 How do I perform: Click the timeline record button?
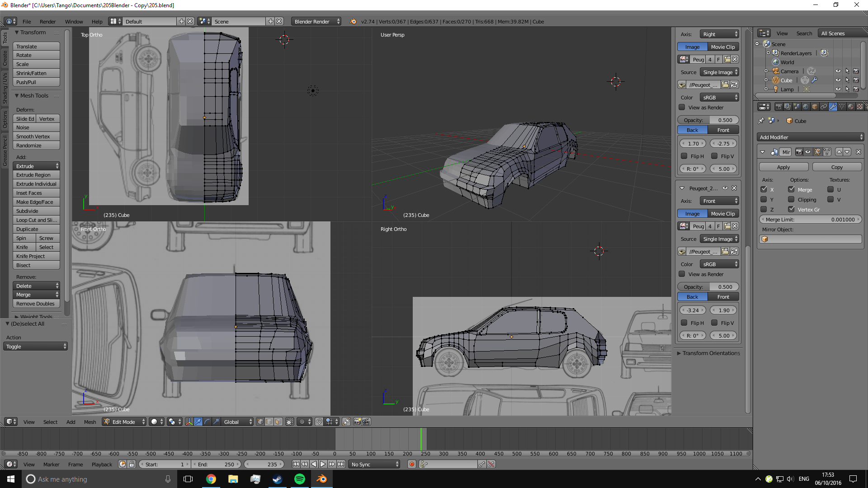[411, 464]
